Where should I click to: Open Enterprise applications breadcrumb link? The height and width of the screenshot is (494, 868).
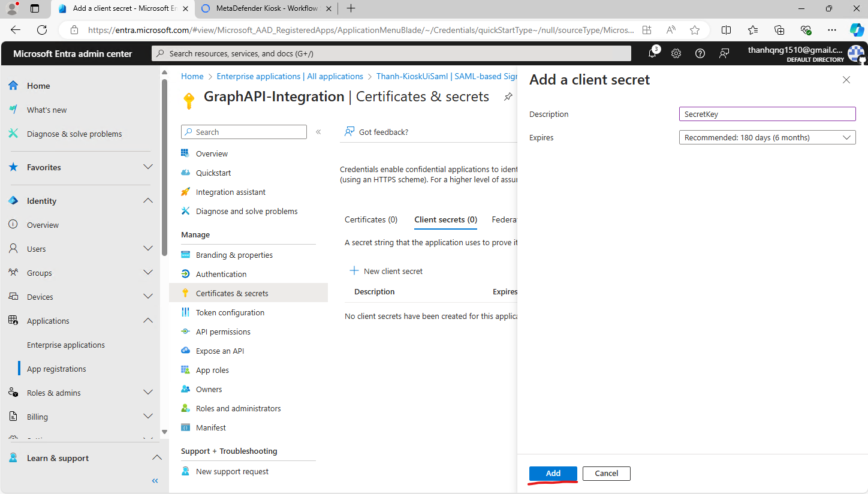coord(290,76)
